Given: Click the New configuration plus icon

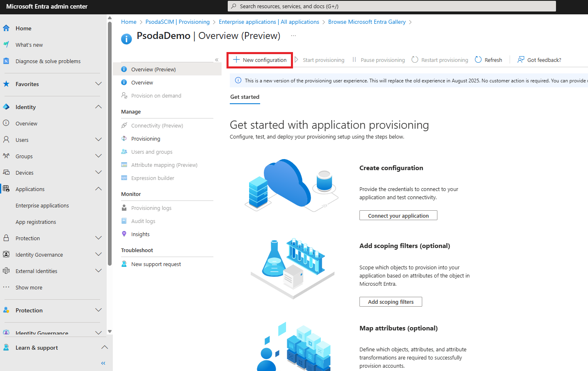Looking at the screenshot, I should tap(236, 60).
